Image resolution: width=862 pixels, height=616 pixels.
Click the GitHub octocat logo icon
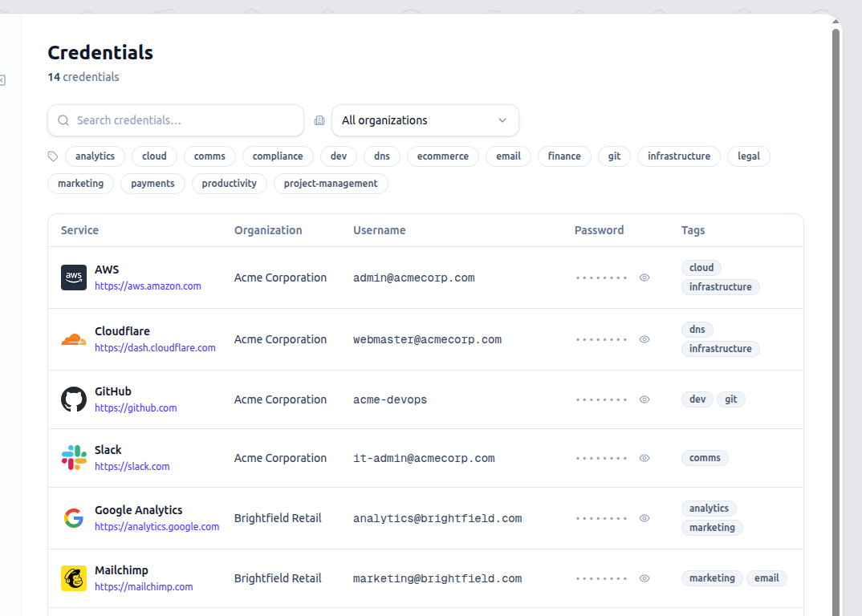tap(74, 399)
